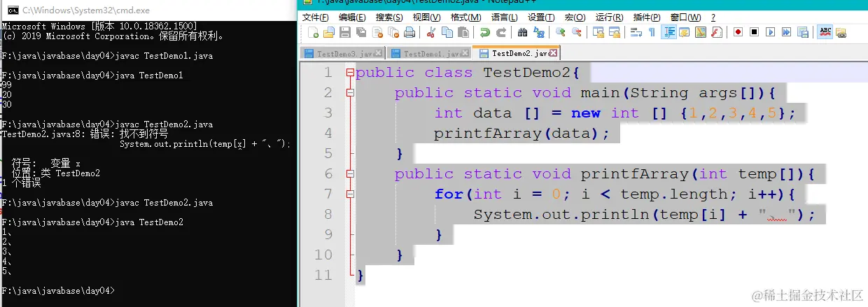Open the 搜索(S) menu
This screenshot has height=307, width=868.
pos(389,17)
